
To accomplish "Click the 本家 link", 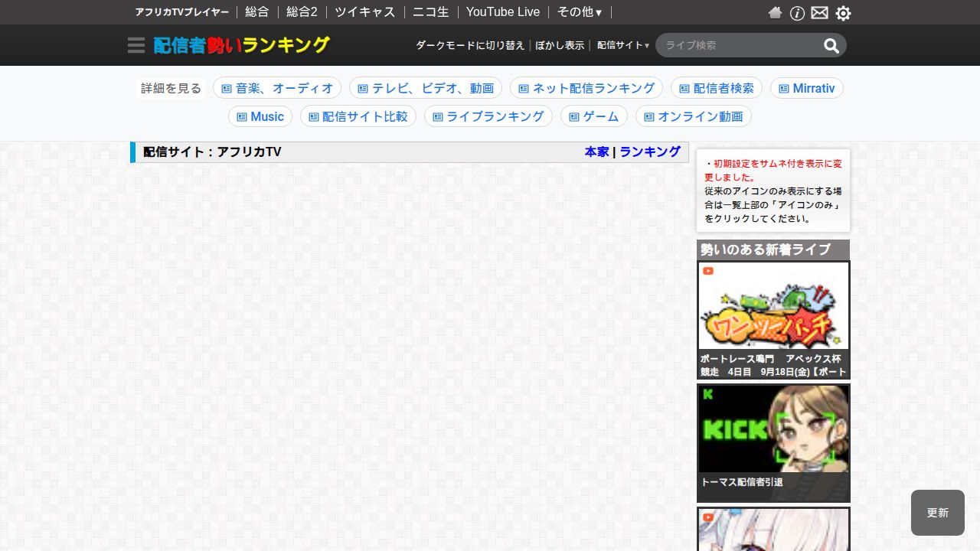I will tap(597, 152).
